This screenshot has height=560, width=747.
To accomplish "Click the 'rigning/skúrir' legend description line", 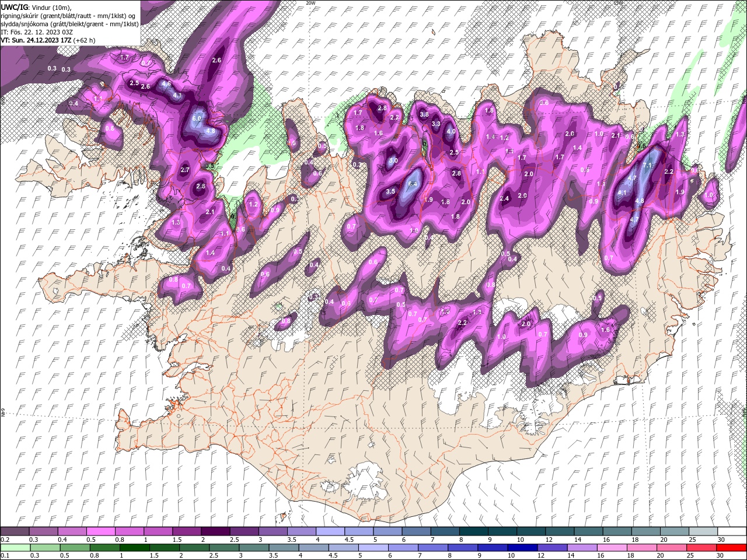I will [69, 15].
